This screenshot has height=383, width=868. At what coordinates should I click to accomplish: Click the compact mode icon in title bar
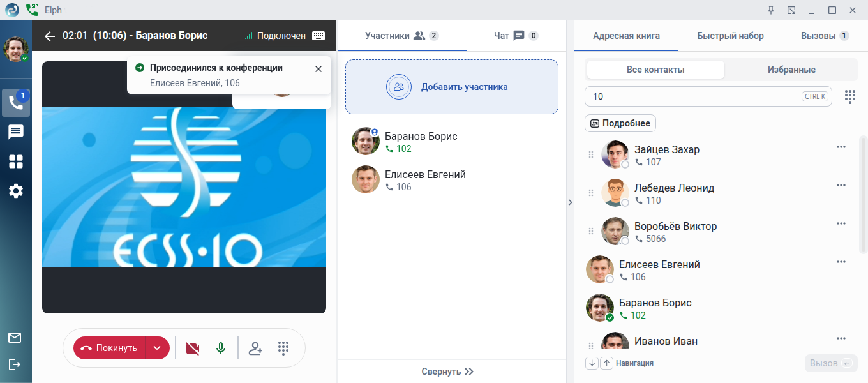(x=791, y=10)
